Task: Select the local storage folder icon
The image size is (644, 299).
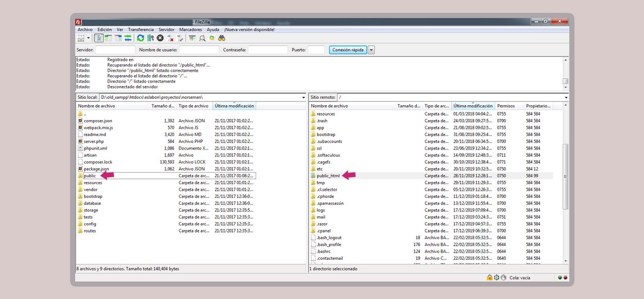Action: coord(80,210)
